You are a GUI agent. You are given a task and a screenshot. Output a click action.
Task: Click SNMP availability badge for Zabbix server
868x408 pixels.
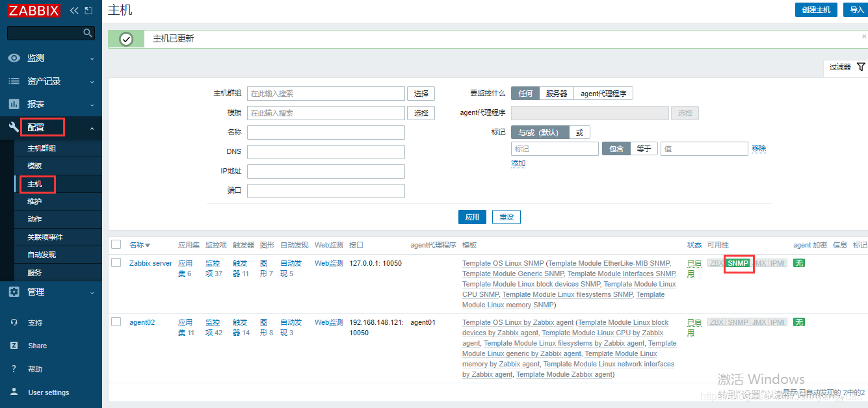pos(738,263)
